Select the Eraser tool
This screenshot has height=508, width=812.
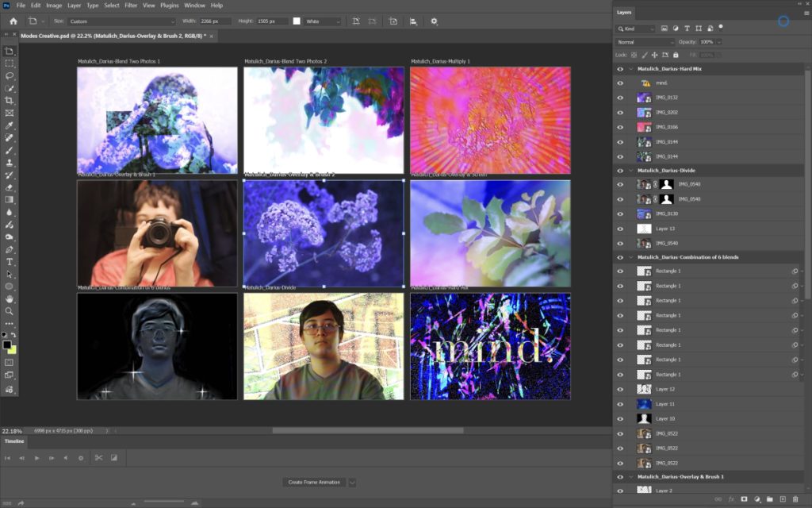[x=10, y=187]
